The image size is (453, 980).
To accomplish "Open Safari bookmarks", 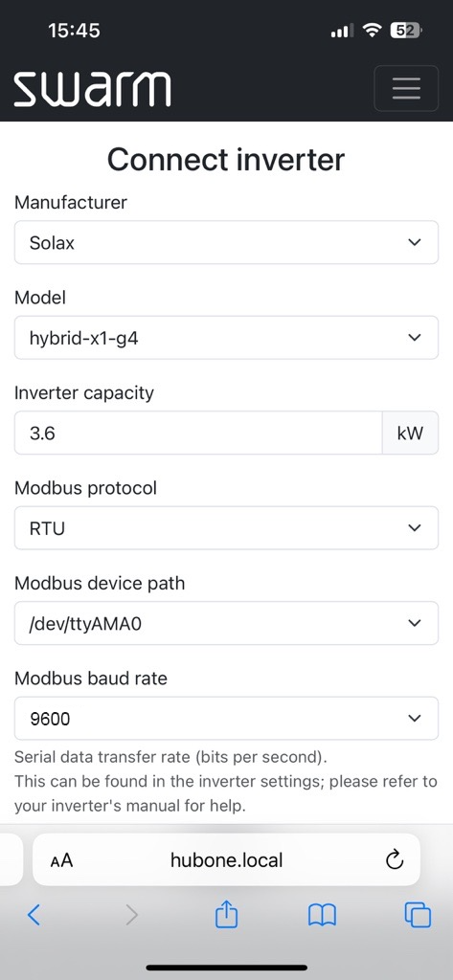I will point(322,916).
